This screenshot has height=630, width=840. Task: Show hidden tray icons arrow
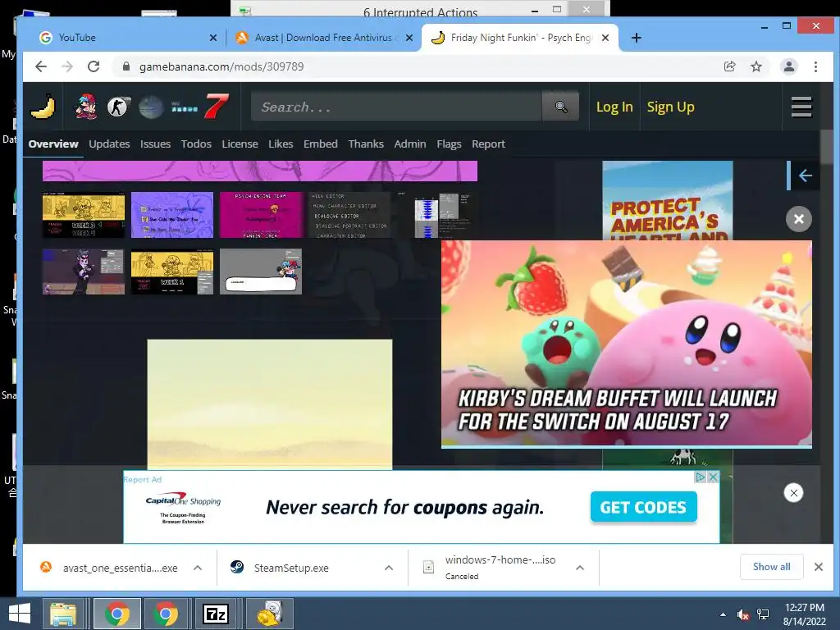[x=724, y=614]
